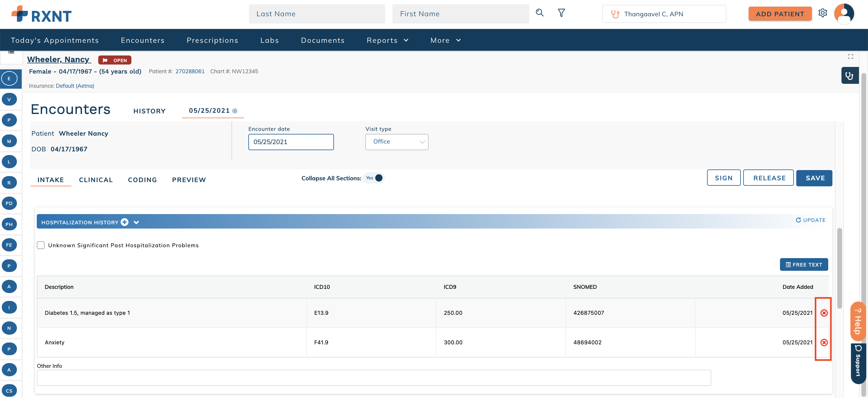Collapse the Hospitalization History section chevron
Screen dimensions: 868x398
(x=136, y=222)
